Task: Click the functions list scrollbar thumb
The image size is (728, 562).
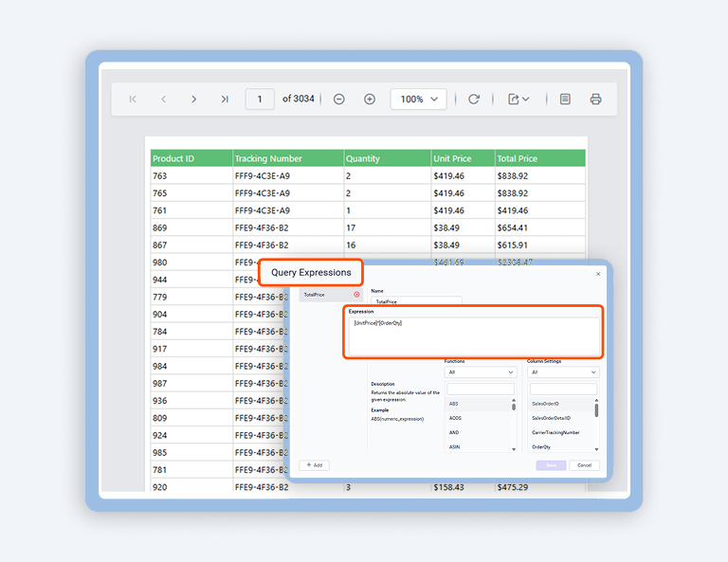Action: tap(514, 407)
